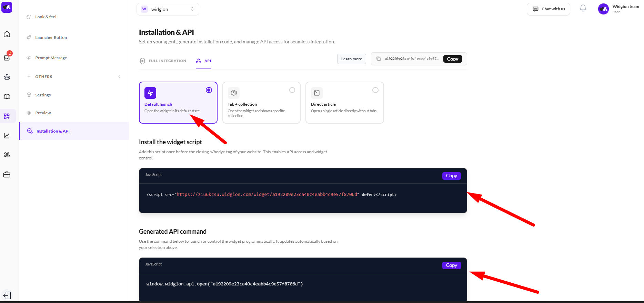Select the Tab + collection radio option
Screen dimensions: 644x303
tap(292, 90)
